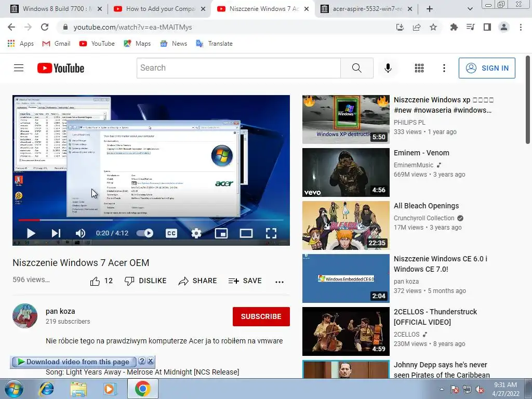Screen dimensions: 532x399
Task: Open video settings gear
Action: (196, 233)
